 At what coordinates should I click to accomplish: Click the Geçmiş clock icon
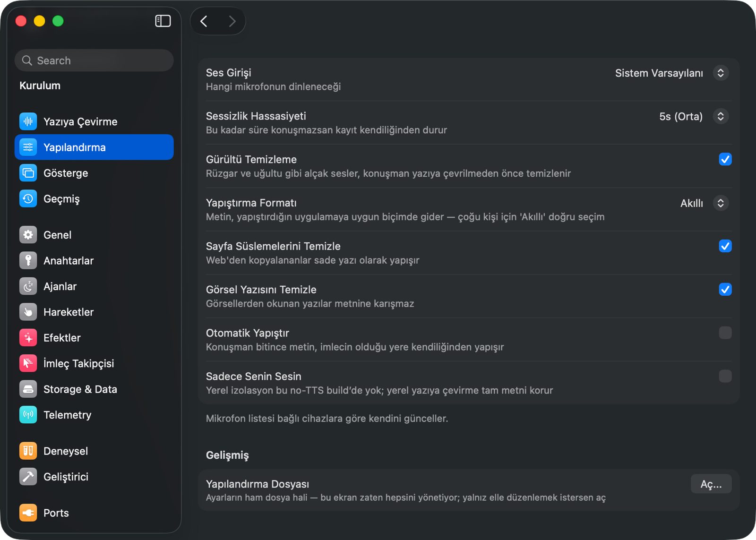point(28,199)
